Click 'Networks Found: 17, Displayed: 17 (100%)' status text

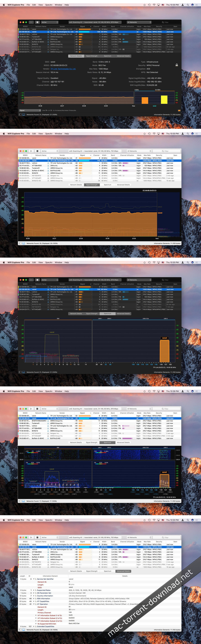pos(42,501)
